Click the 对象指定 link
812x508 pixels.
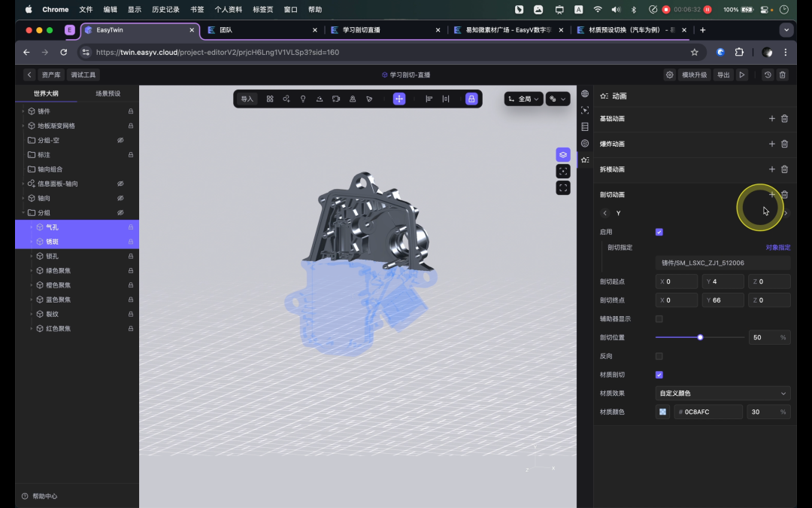(x=778, y=248)
